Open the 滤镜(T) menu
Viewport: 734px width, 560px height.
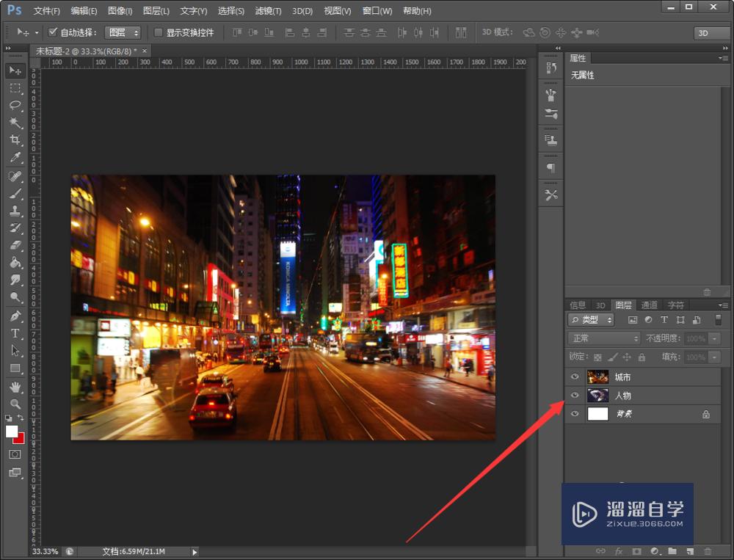click(x=267, y=11)
